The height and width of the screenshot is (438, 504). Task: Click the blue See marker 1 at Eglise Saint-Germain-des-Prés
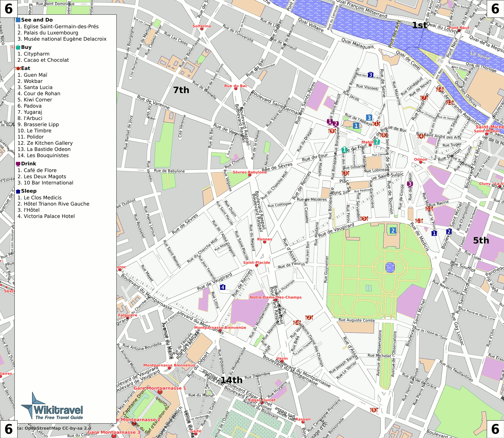(x=356, y=126)
